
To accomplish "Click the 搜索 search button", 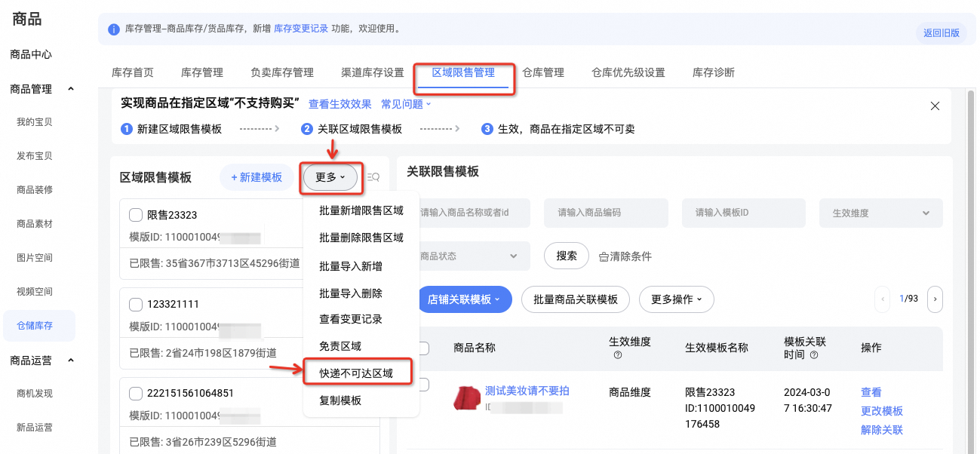I will coord(567,256).
